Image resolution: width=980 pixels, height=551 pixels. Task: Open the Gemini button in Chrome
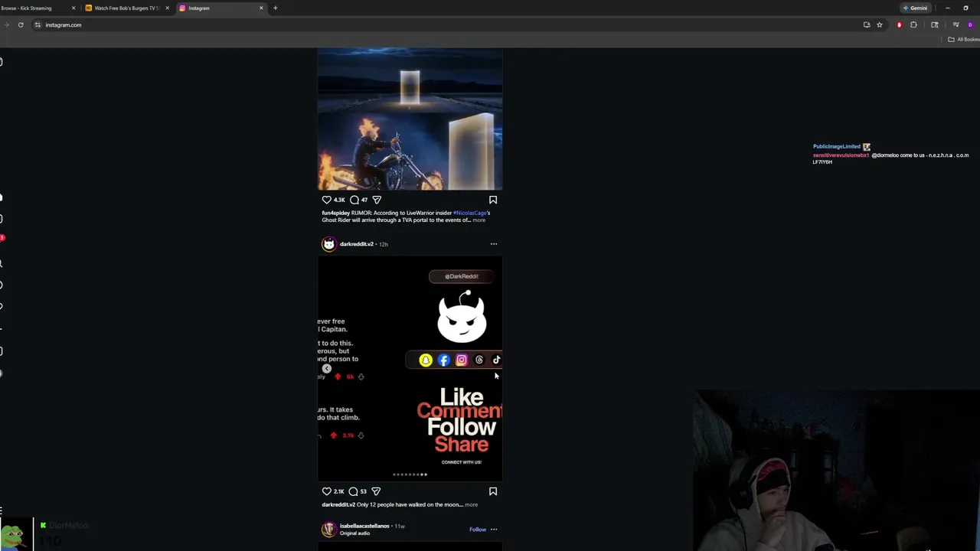pos(915,8)
